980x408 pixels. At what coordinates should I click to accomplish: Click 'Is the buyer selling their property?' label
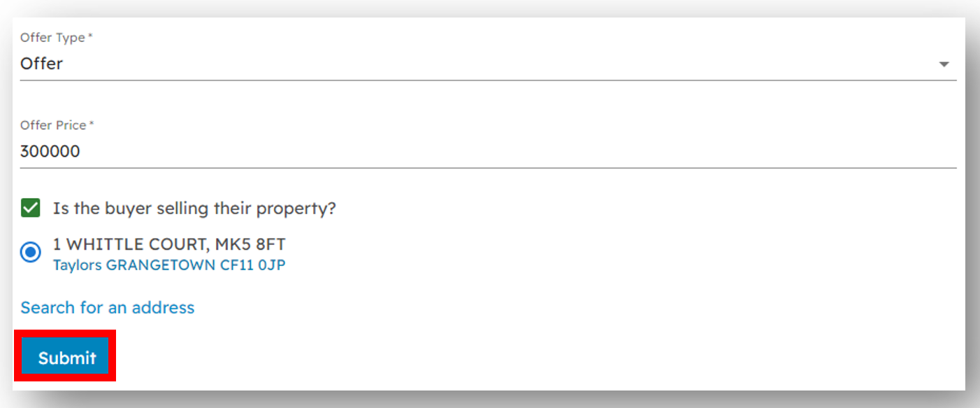pyautogui.click(x=194, y=209)
